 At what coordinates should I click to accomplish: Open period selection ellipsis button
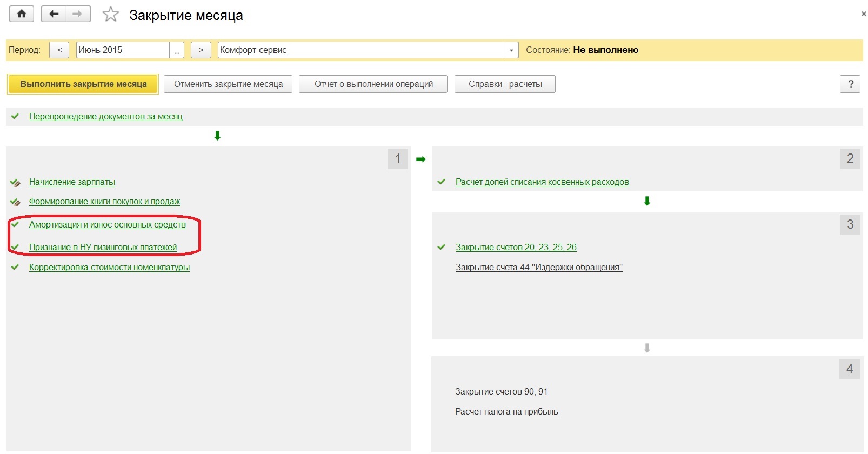pyautogui.click(x=177, y=50)
